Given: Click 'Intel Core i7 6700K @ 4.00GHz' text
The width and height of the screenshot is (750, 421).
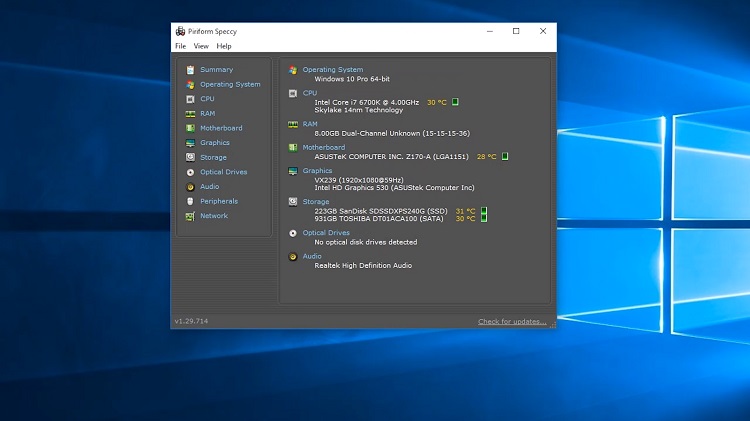Looking at the screenshot, I should (366, 102).
